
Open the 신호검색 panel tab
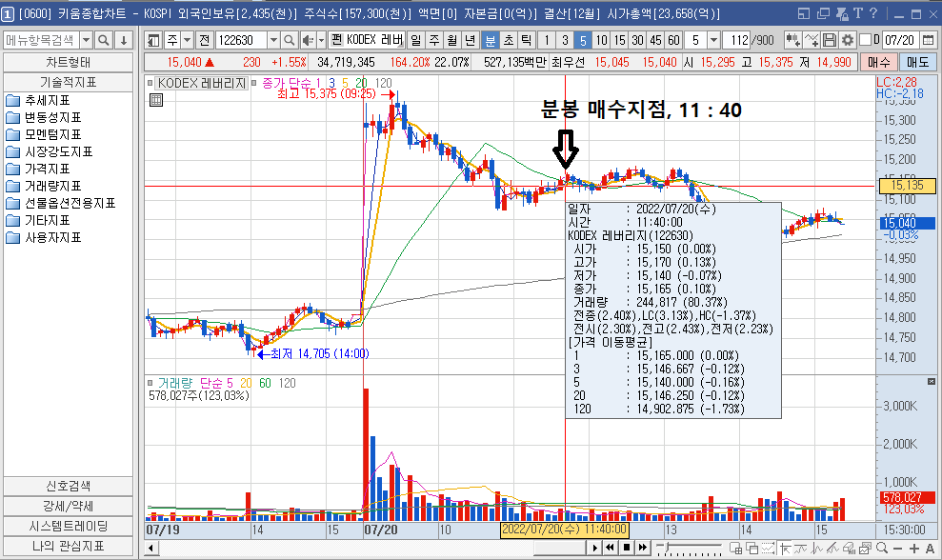coord(68,486)
